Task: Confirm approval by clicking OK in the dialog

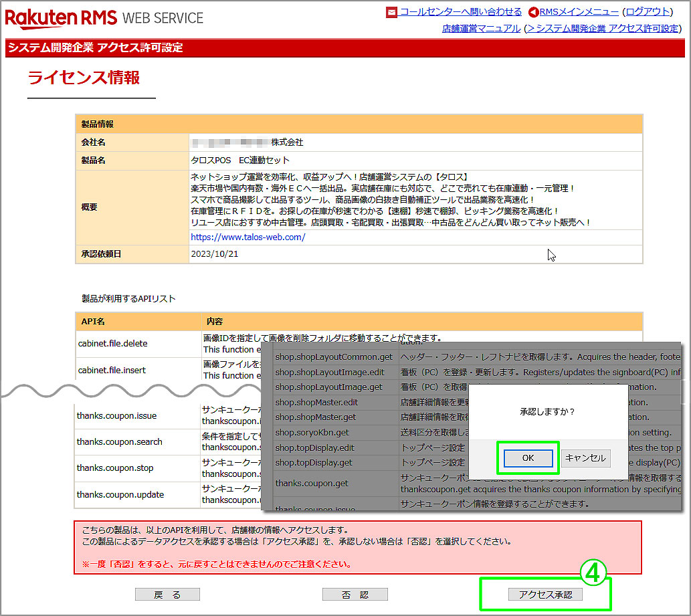Action: 528,458
